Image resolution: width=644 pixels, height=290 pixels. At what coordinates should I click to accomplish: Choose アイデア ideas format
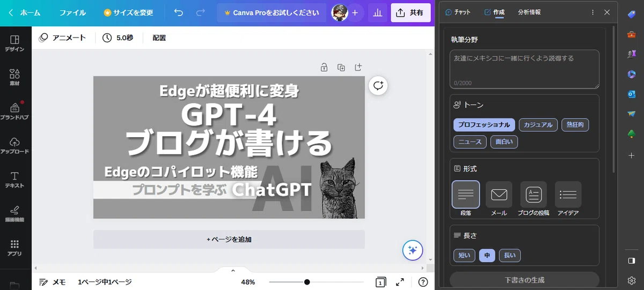click(568, 198)
